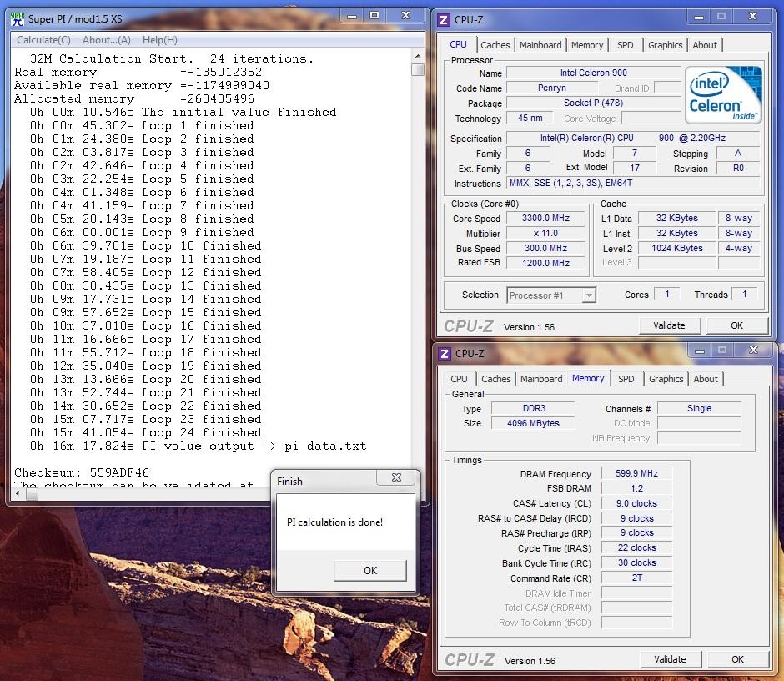Image resolution: width=784 pixels, height=681 pixels.
Task: Click the Level 2 cache value 1024 KBytes
Action: click(x=677, y=248)
